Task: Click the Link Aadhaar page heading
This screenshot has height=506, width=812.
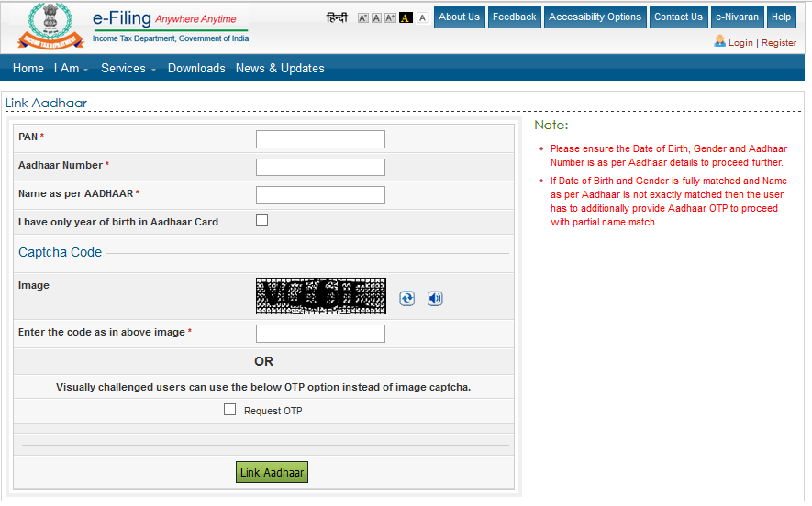Action: pos(46,103)
